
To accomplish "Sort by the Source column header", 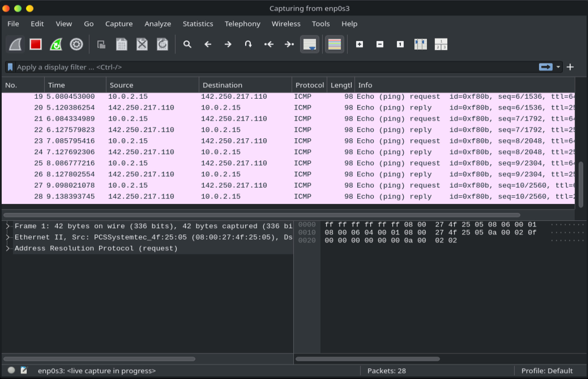I will pyautogui.click(x=153, y=85).
